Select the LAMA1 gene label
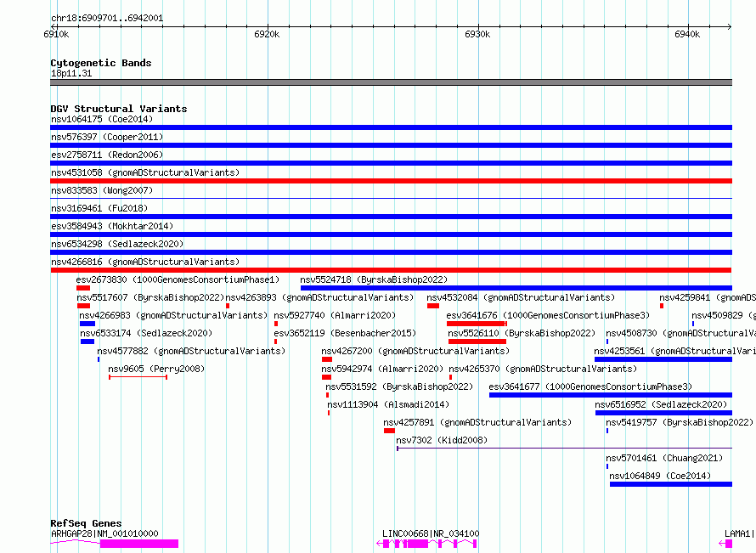This screenshot has height=553, width=756. (x=740, y=533)
